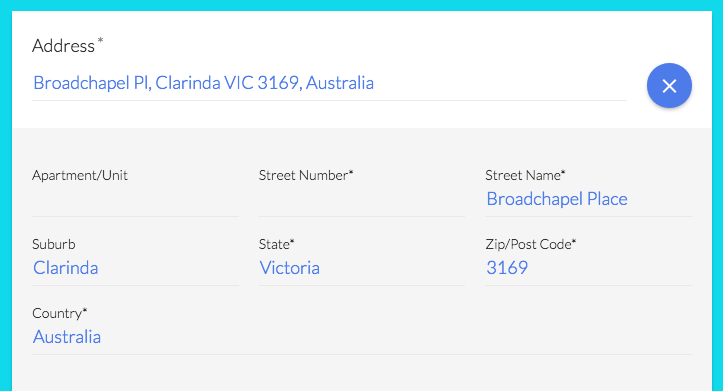Open the State field showing Victoria
The image size is (723, 391).
click(x=362, y=268)
